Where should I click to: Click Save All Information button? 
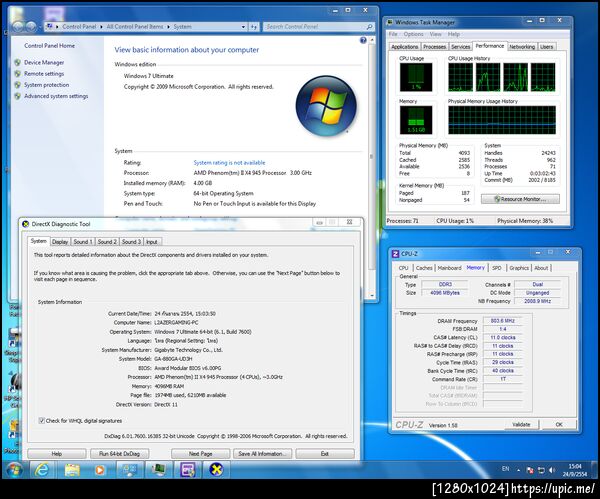[x=262, y=454]
